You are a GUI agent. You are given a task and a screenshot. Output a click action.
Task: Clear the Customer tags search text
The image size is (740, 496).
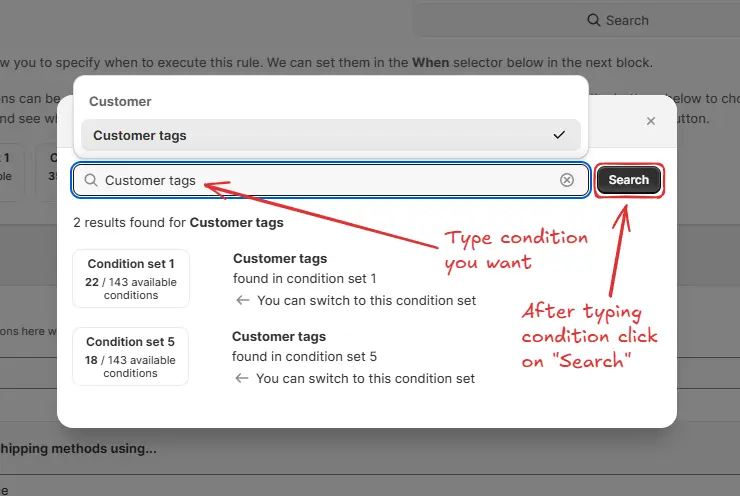click(567, 180)
